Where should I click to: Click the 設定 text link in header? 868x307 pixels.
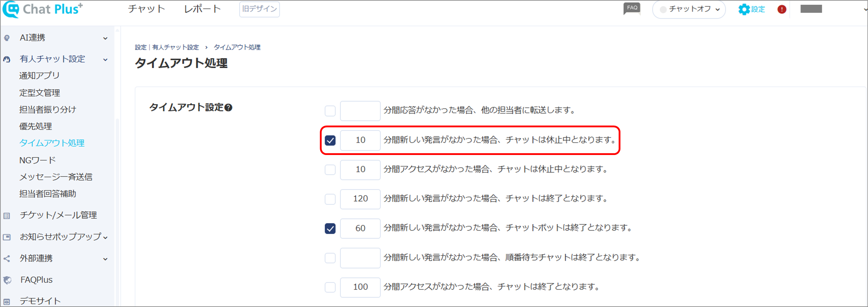[758, 10]
